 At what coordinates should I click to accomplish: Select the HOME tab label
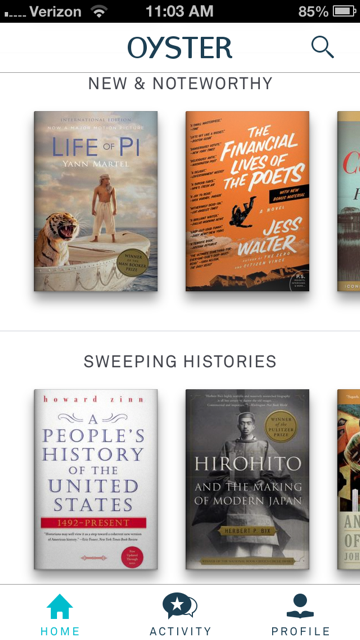(x=60, y=631)
